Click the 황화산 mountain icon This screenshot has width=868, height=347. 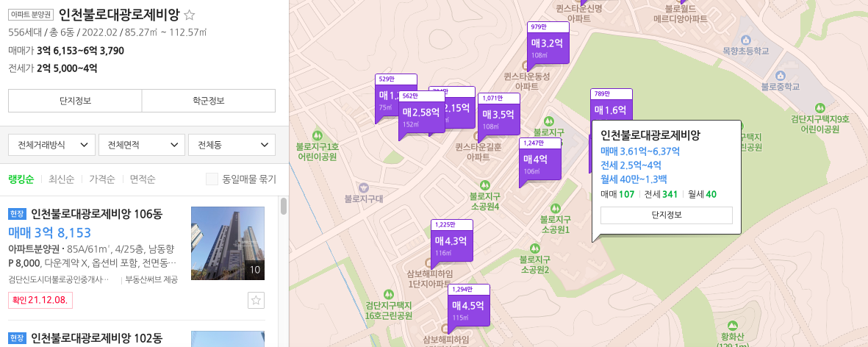coord(732,325)
